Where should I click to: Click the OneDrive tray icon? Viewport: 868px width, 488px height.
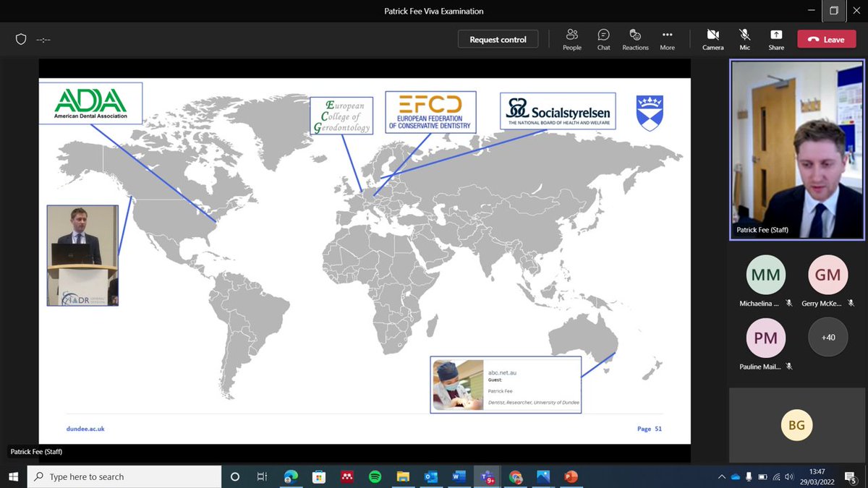click(x=736, y=476)
